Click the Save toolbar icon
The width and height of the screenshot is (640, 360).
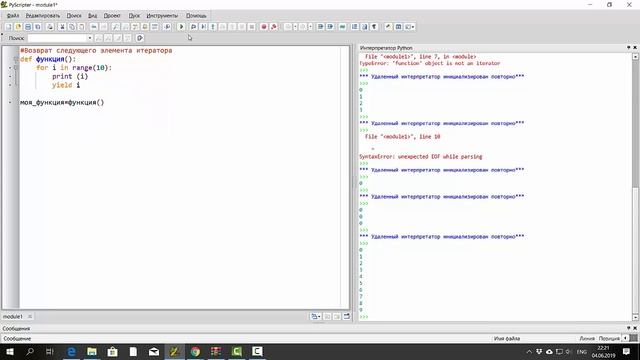pos(28,27)
